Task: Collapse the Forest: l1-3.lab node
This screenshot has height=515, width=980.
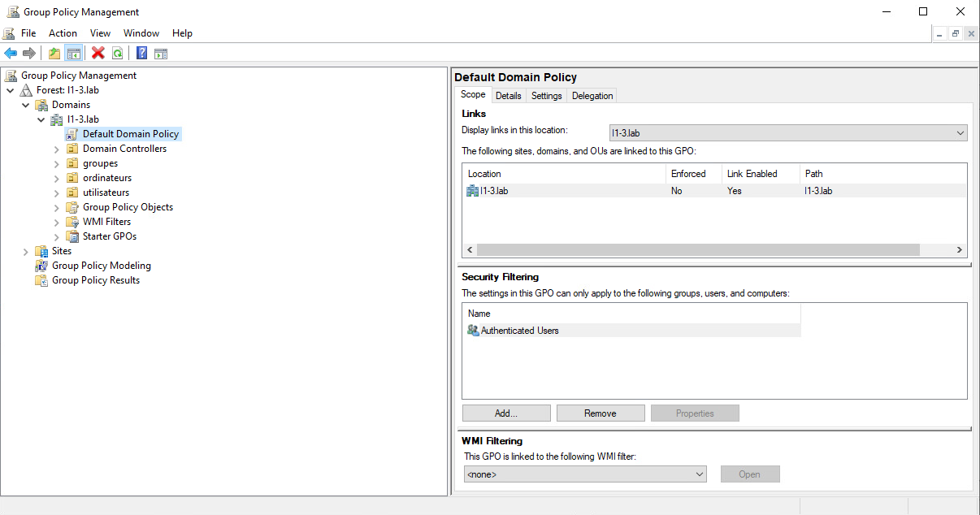Action: coord(10,90)
